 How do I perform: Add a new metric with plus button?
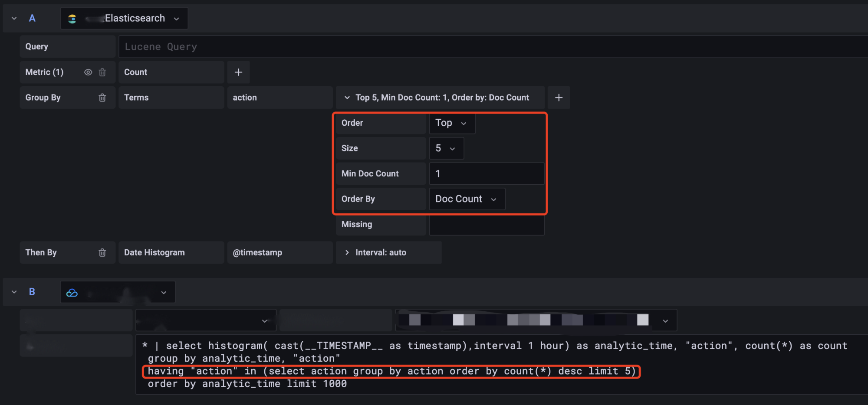[238, 72]
